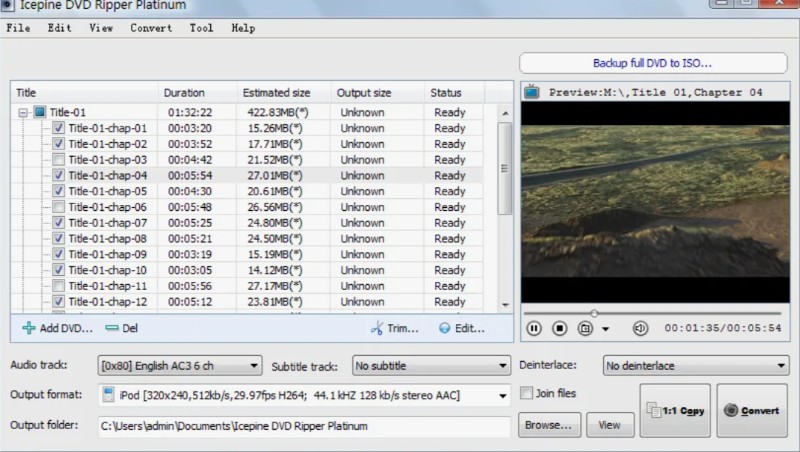Open the Convert menu

151,28
